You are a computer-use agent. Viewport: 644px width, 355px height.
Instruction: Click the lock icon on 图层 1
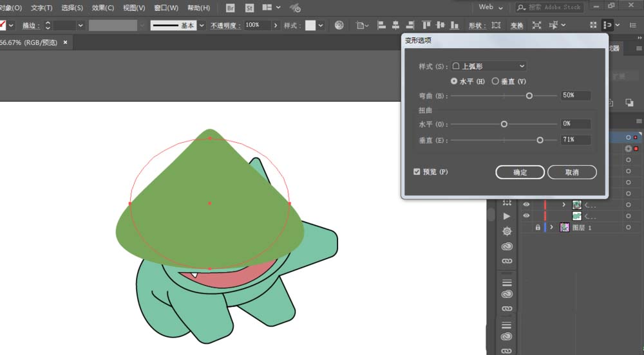[x=538, y=227]
